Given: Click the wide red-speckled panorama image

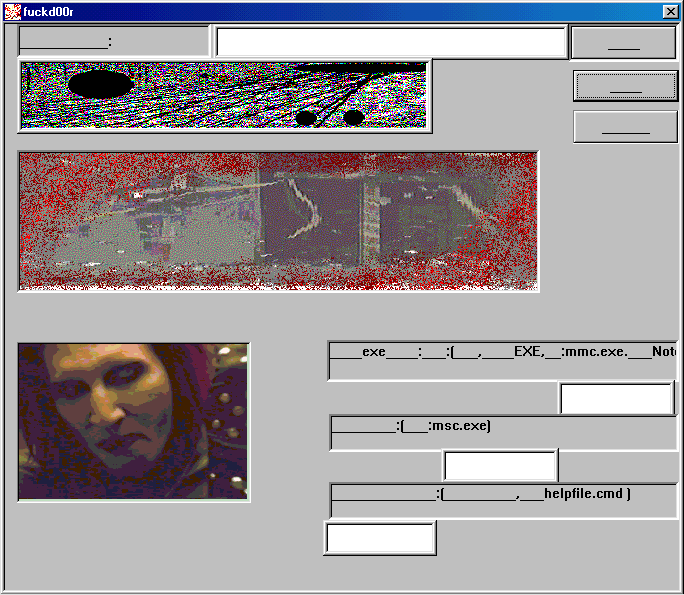Looking at the screenshot, I should click(x=278, y=221).
